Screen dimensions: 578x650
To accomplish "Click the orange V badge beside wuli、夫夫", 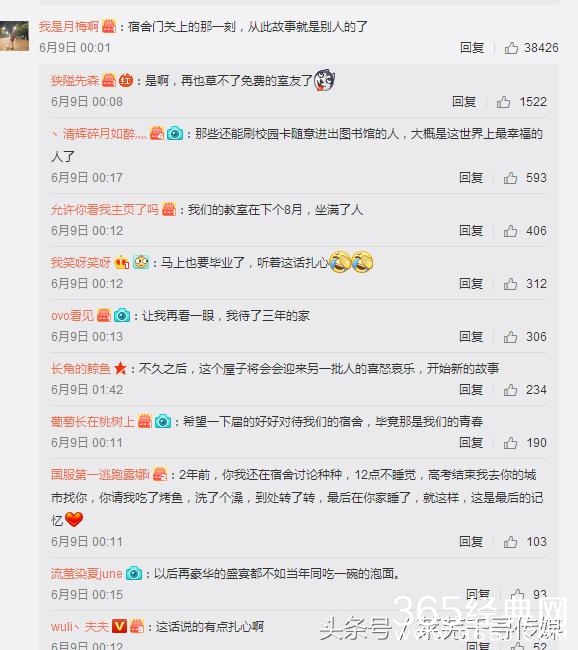I will 119,626.
